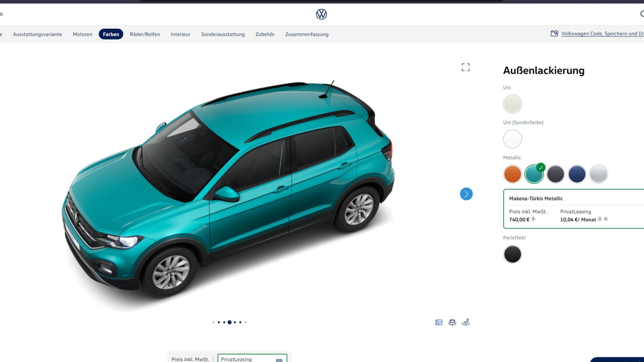Open the Zusammenfassung tab

click(307, 34)
